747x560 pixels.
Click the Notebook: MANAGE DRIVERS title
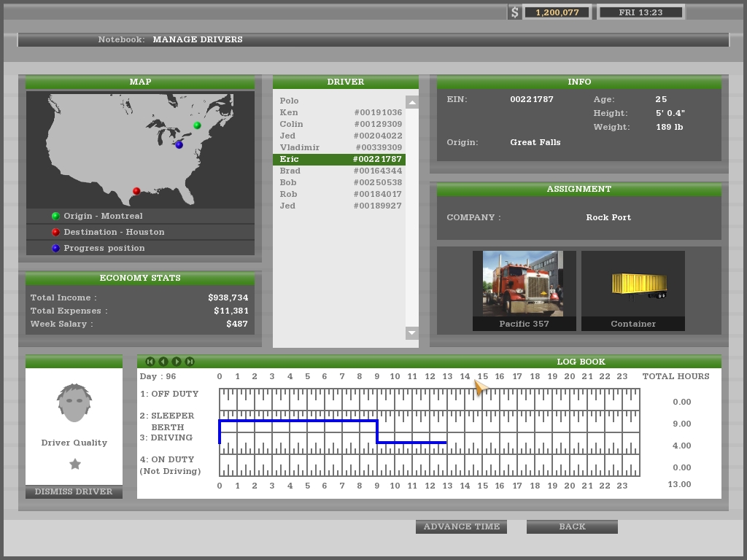click(170, 39)
